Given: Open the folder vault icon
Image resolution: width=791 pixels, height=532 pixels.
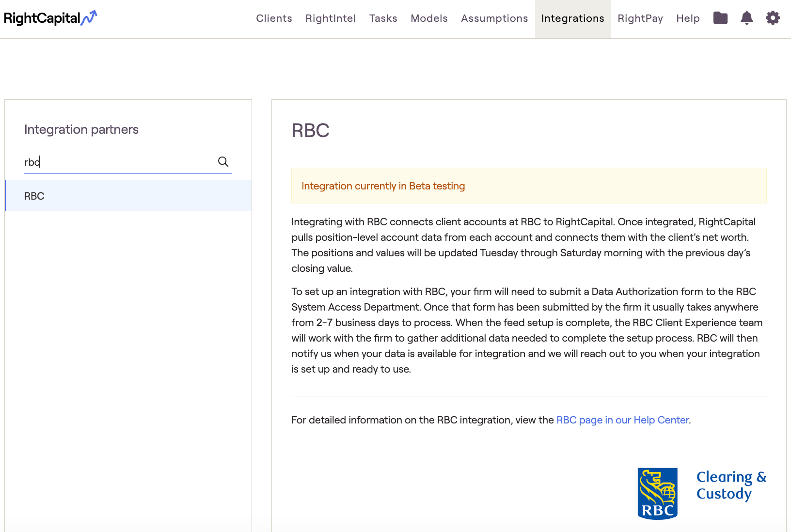Looking at the screenshot, I should click(x=721, y=18).
